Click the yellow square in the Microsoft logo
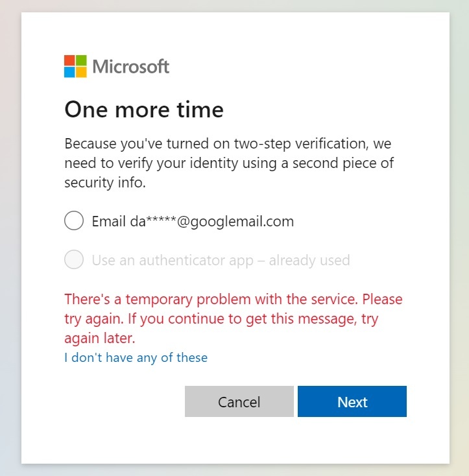469x476 pixels. tap(81, 72)
